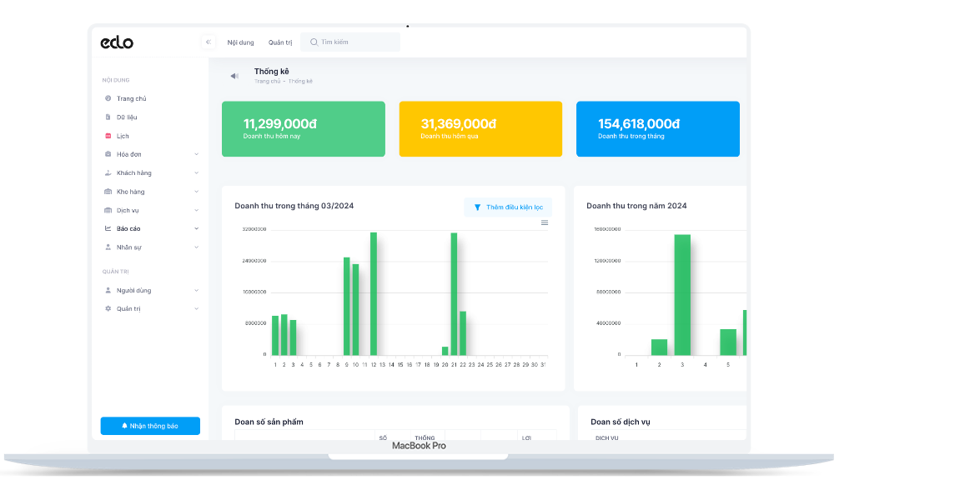Image resolution: width=980 pixels, height=500 pixels.
Task: Click the Nhận thông báo button
Action: coord(150,426)
